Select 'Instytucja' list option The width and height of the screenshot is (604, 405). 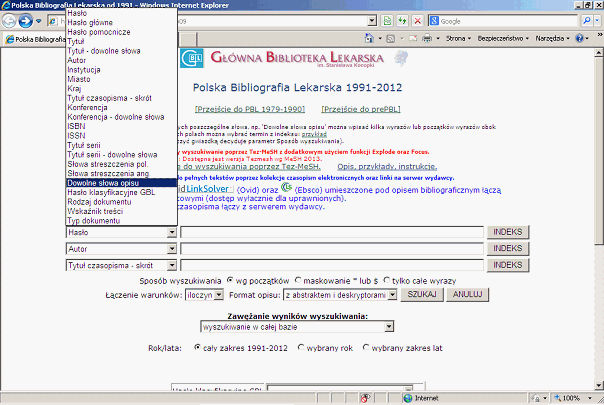point(121,70)
